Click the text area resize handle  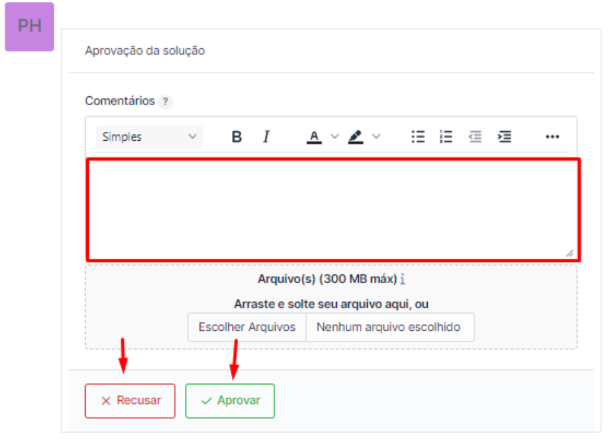(x=569, y=253)
